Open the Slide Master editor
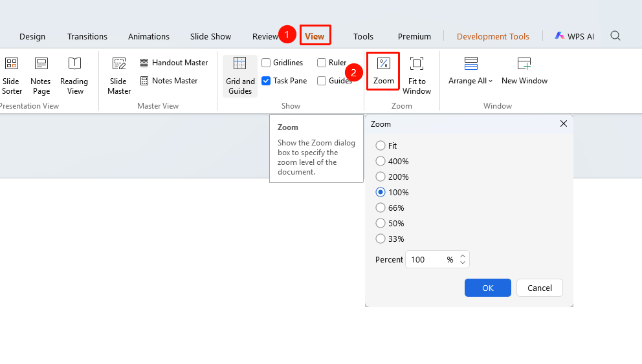 coord(118,76)
